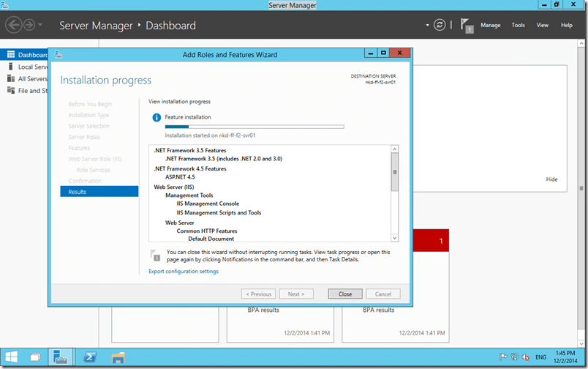Click Export configuration settings link
The image size is (588, 369).
click(184, 271)
